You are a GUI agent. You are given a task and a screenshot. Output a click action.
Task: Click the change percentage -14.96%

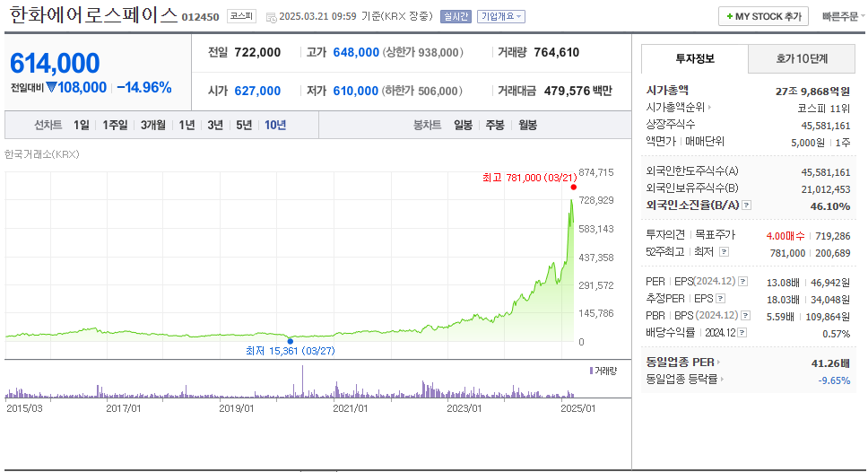point(144,88)
